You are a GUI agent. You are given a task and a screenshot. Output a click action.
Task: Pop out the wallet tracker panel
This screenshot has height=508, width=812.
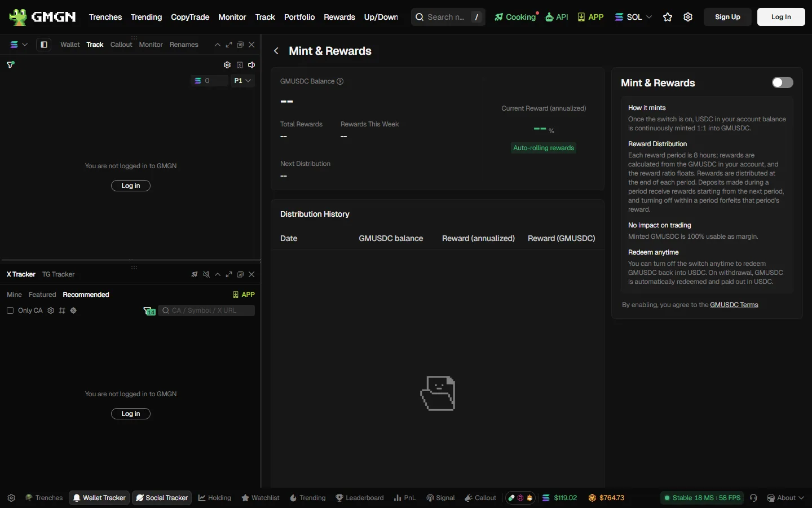[x=240, y=45]
